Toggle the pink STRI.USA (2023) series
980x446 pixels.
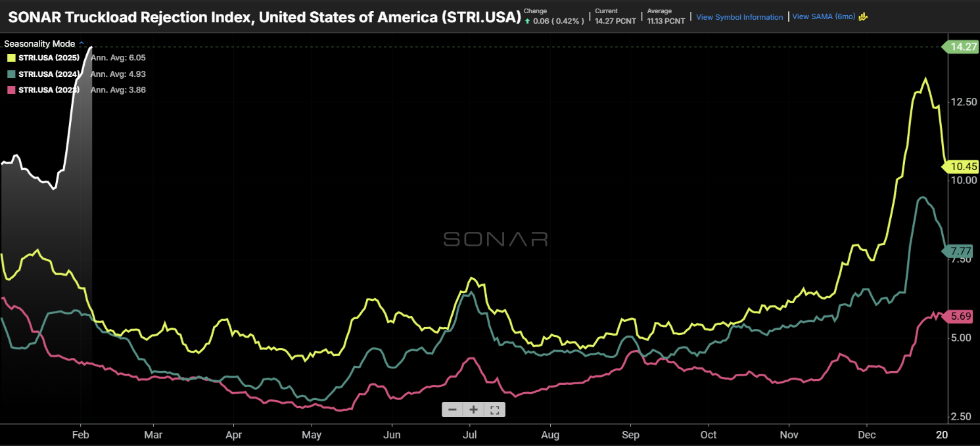49,89
